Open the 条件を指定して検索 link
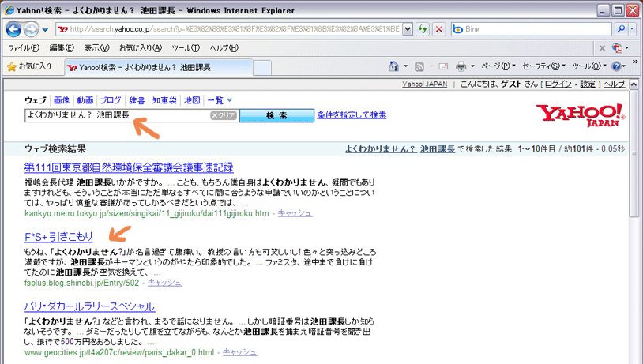This screenshot has height=364, width=643. (352, 115)
